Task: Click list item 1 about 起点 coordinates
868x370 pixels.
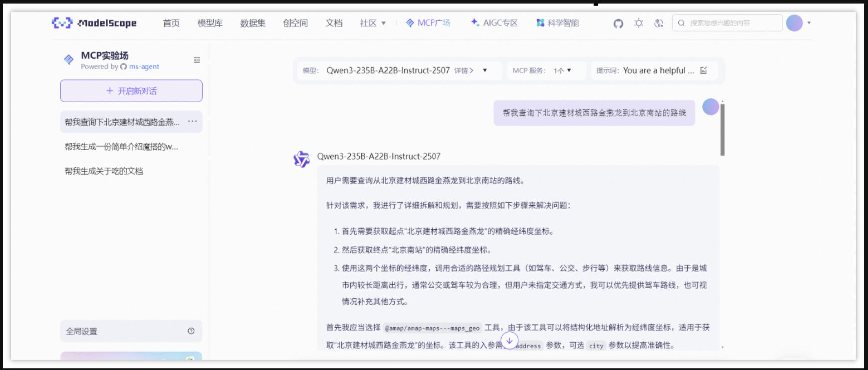Action: 444,231
